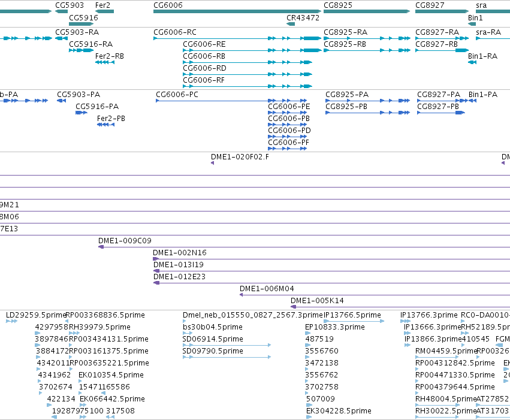Click the LD29259.5prime EST label
This screenshot has height=420, width=510.
click(36, 315)
